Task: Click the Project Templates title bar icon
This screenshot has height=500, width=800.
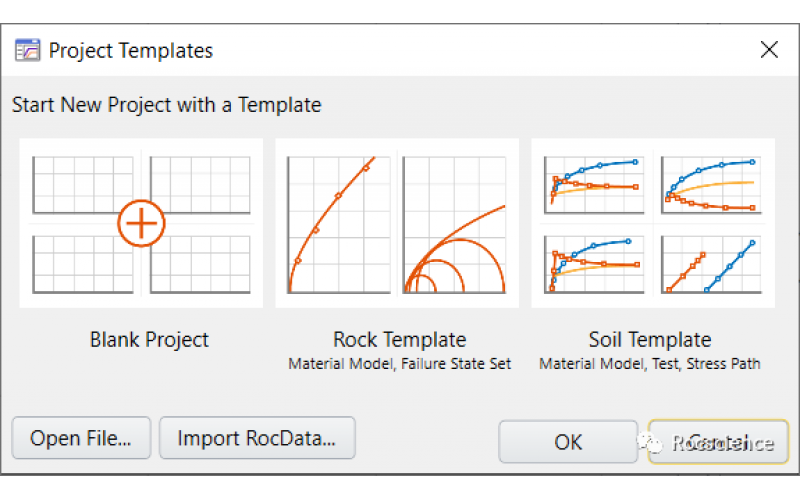Action: click(27, 50)
